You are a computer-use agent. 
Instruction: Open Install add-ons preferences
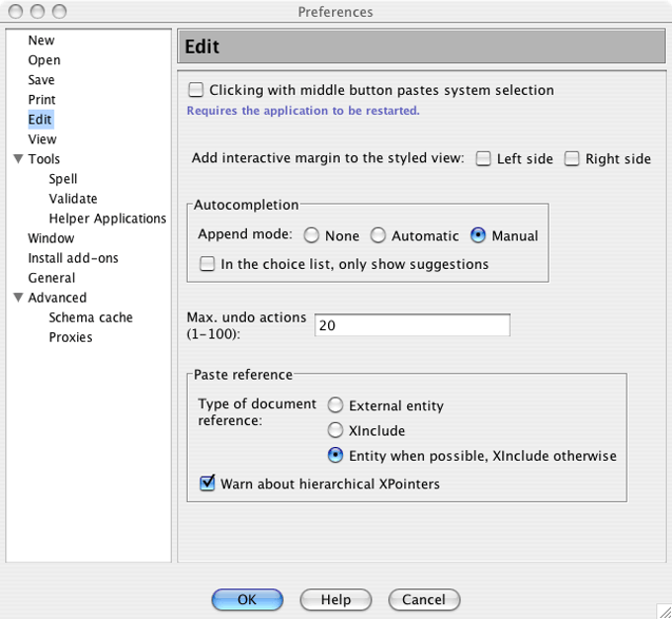coord(72,258)
